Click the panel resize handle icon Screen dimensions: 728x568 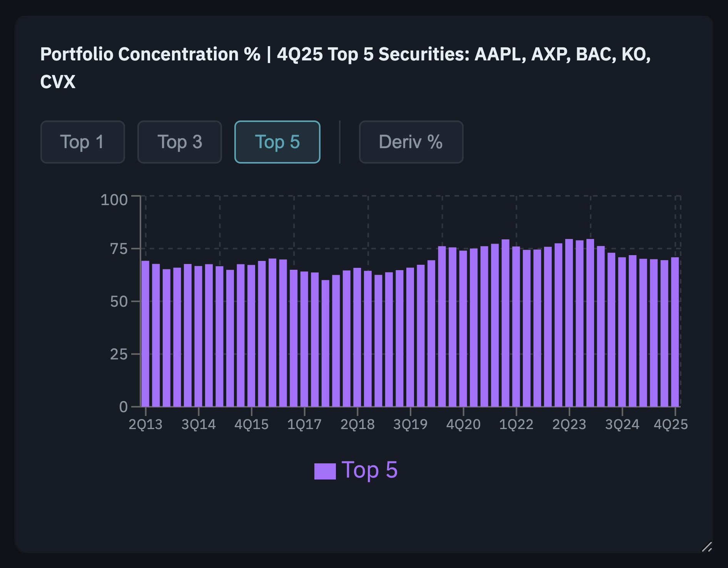click(707, 547)
